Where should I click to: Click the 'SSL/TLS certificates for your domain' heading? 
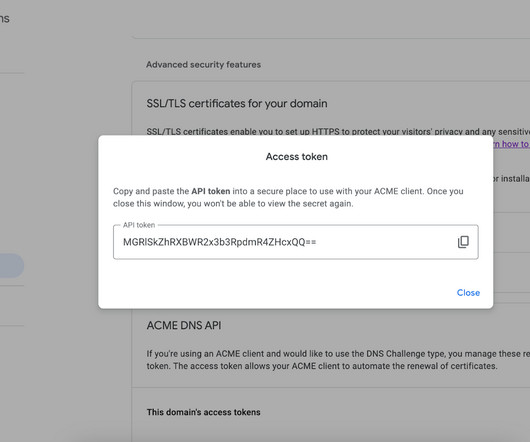[x=237, y=103]
